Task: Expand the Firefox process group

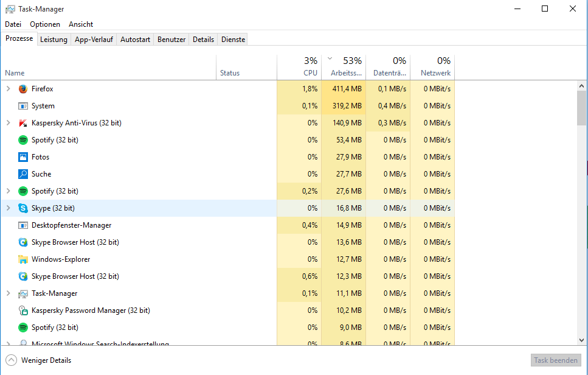Action: (9, 89)
